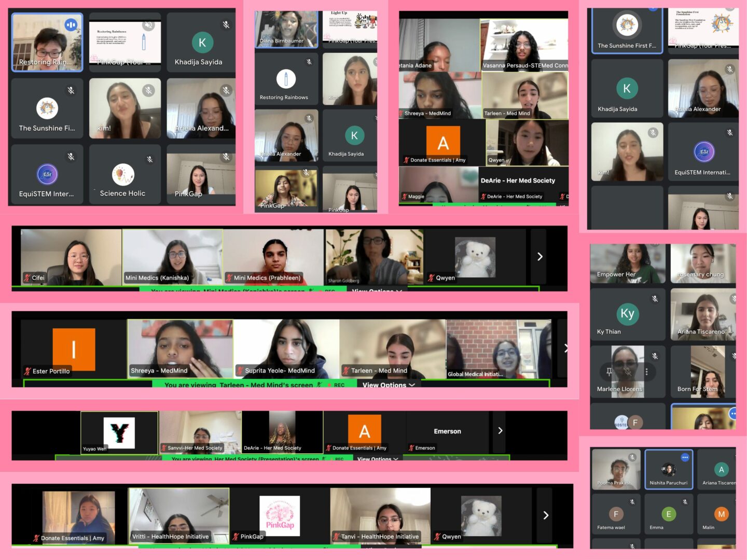Click red muted mic beside Mini Medics (Prabhleen)
Image resolution: width=747 pixels, height=560 pixels.
229,278
